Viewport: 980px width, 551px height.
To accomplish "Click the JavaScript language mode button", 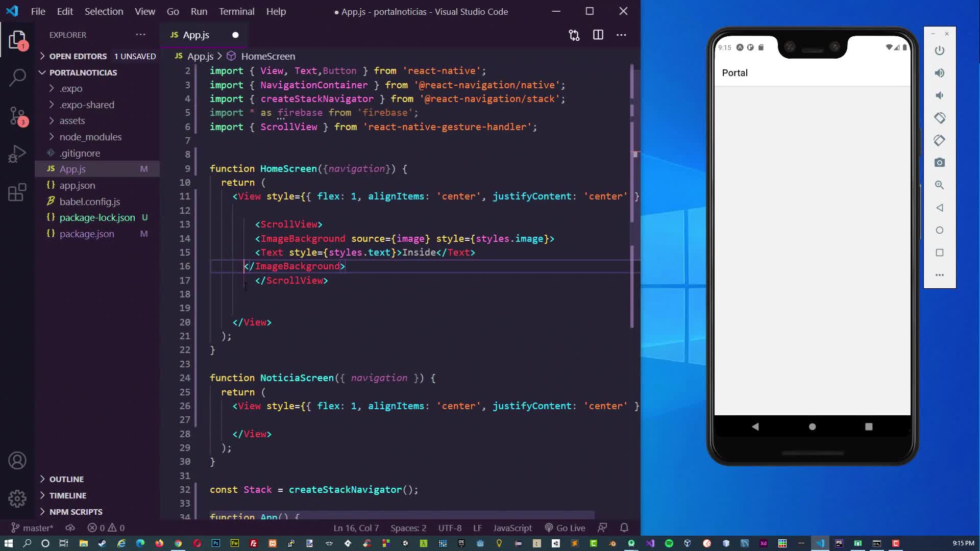I will pyautogui.click(x=512, y=528).
